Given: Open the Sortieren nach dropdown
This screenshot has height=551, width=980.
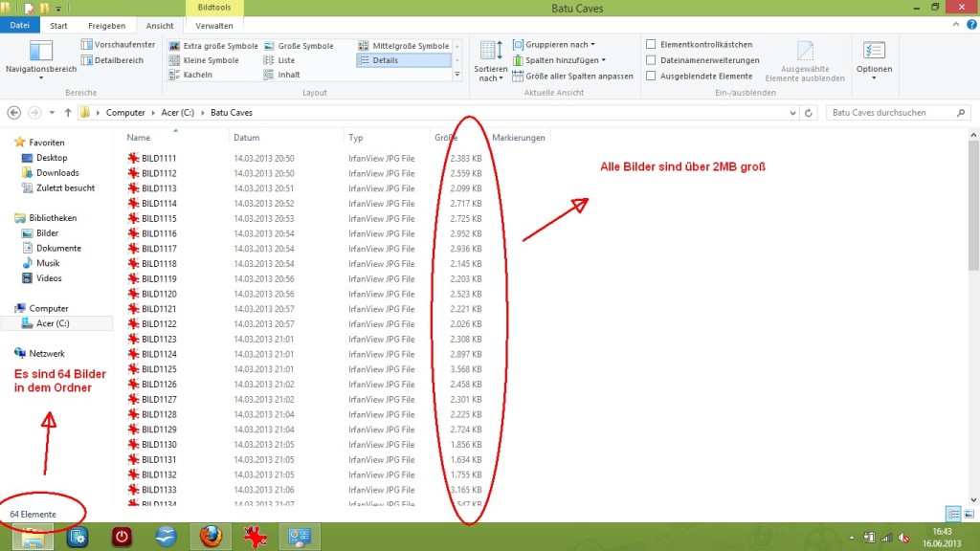Looking at the screenshot, I should 491,63.
